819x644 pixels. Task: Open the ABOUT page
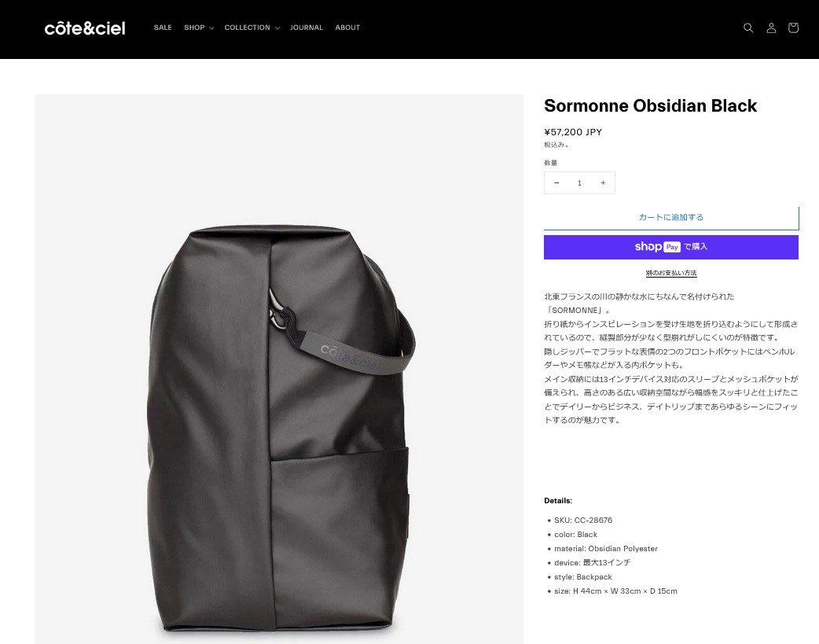[x=347, y=28]
